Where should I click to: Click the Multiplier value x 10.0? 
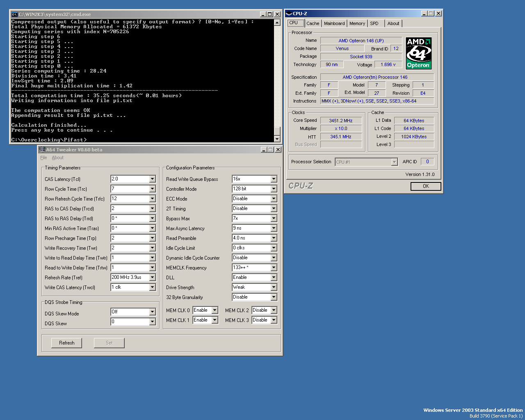coord(341,128)
